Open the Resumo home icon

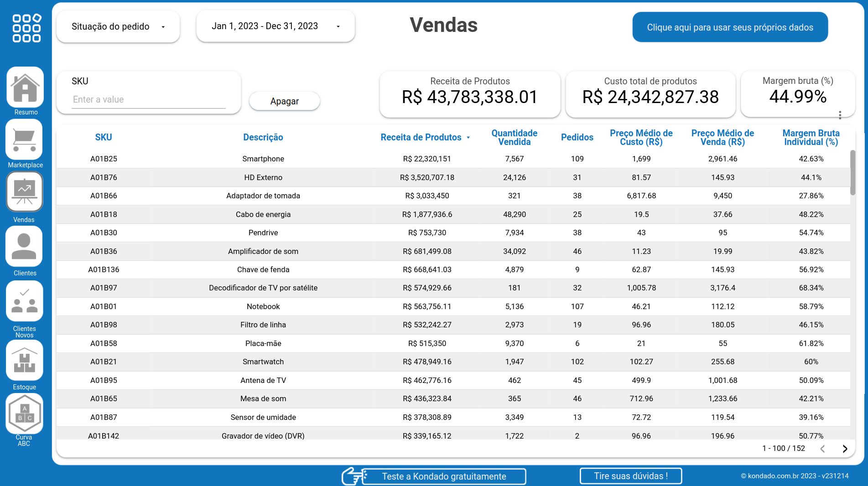pyautogui.click(x=25, y=88)
